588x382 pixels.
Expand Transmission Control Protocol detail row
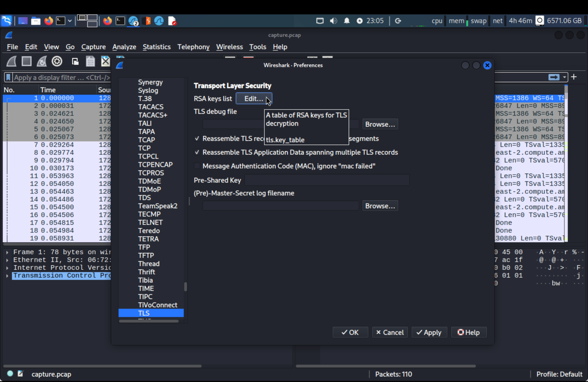point(7,276)
